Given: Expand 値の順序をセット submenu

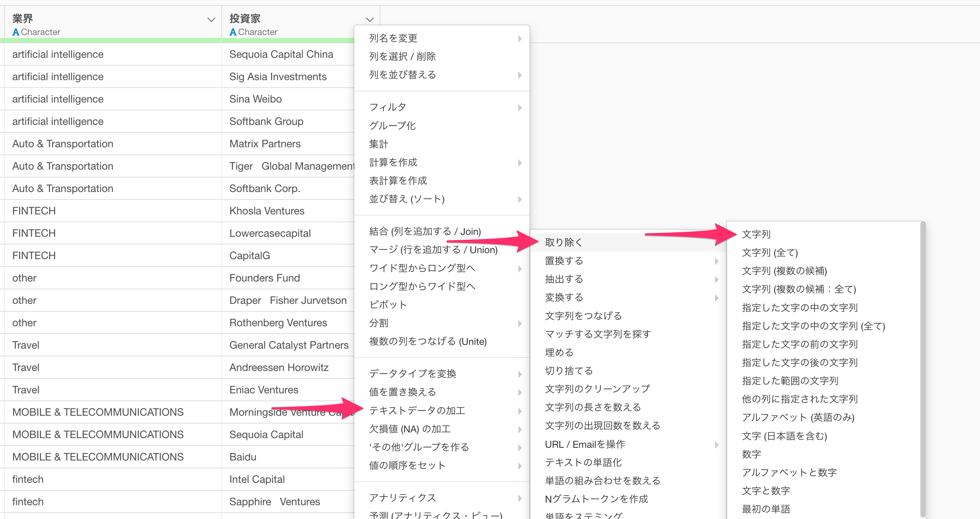Looking at the screenshot, I should [x=442, y=465].
